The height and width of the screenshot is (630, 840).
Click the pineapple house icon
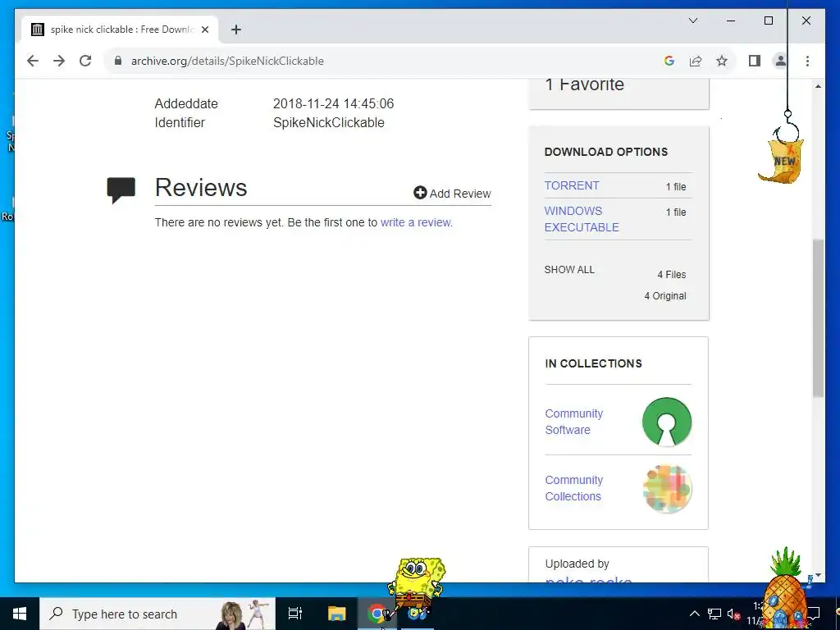tap(785, 589)
